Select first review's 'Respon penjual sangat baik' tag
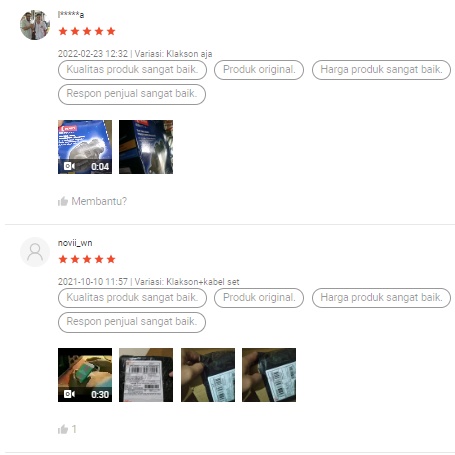 pyautogui.click(x=132, y=94)
